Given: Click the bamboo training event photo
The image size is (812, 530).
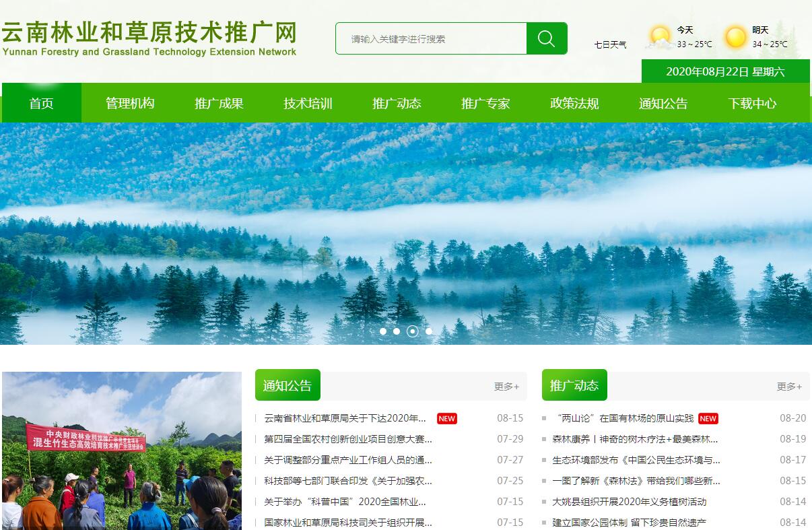Looking at the screenshot, I should (122, 451).
